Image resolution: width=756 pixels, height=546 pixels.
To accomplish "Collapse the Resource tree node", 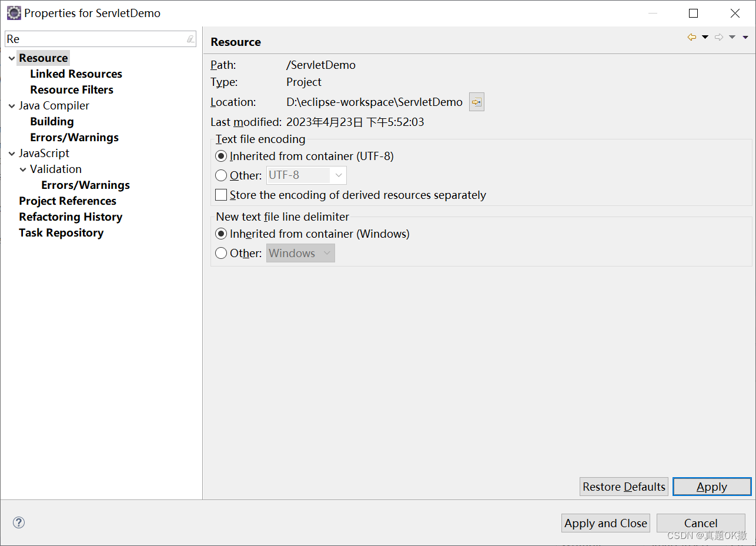I will [x=12, y=58].
